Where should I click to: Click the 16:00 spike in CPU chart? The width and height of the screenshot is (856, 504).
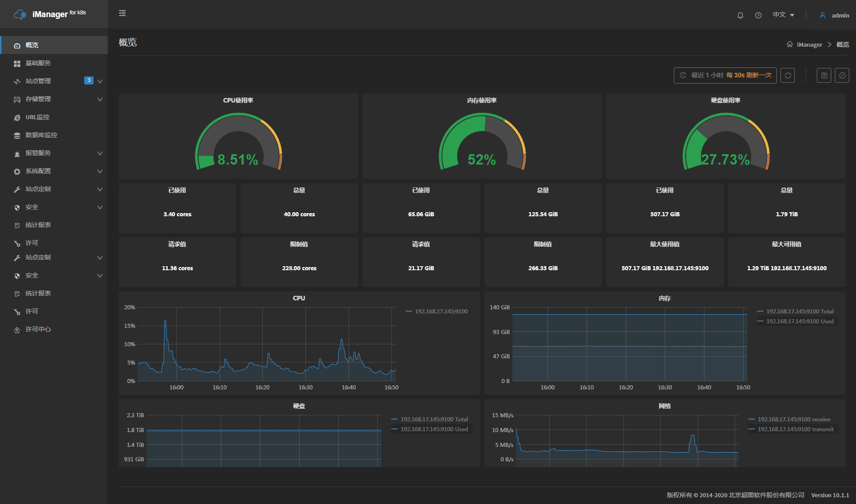(x=165, y=322)
